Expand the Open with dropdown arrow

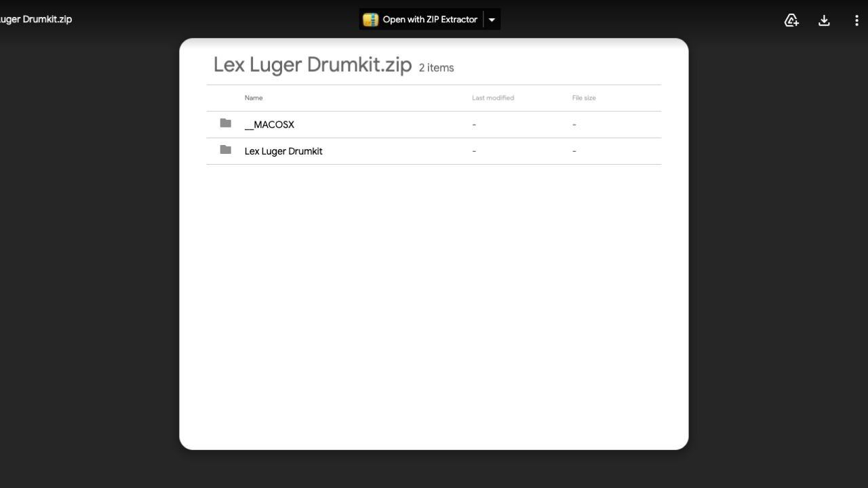coord(492,20)
